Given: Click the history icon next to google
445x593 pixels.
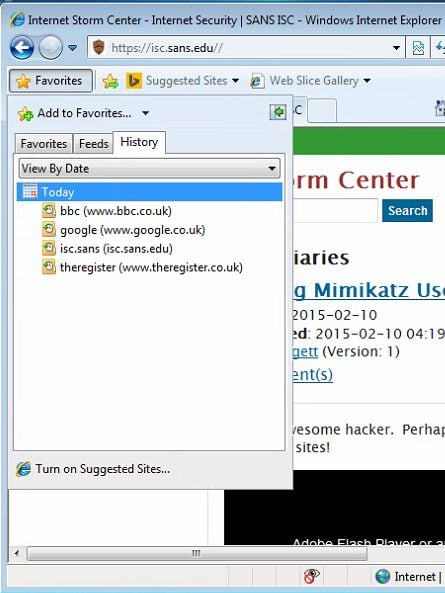Looking at the screenshot, I should 49,229.
